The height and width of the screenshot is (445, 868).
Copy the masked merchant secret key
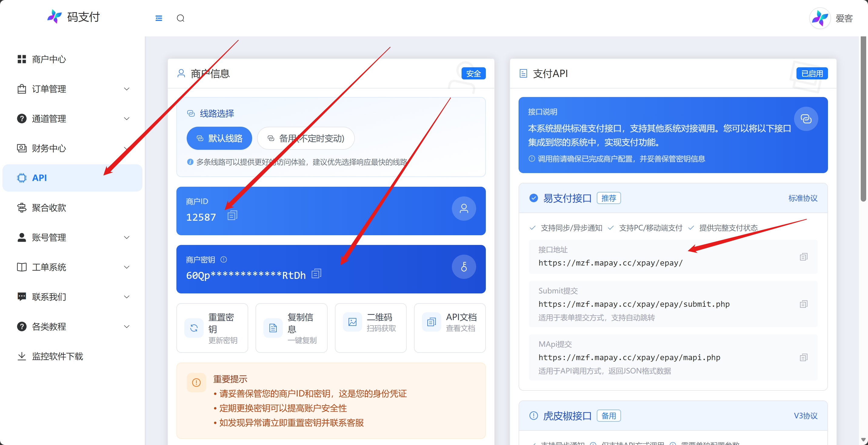[x=316, y=273]
